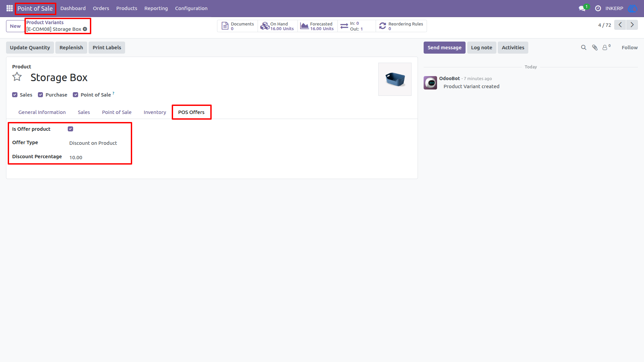Switch to Point of Sale tab
Image resolution: width=644 pixels, height=362 pixels.
click(x=117, y=112)
